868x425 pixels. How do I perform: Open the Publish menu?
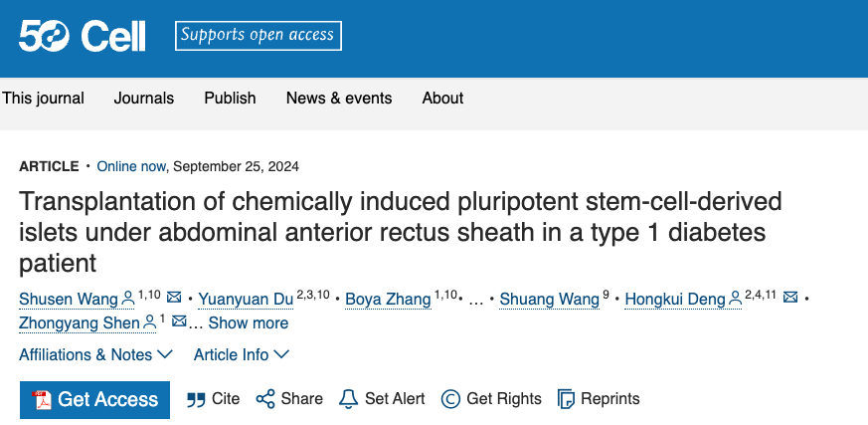click(x=230, y=98)
